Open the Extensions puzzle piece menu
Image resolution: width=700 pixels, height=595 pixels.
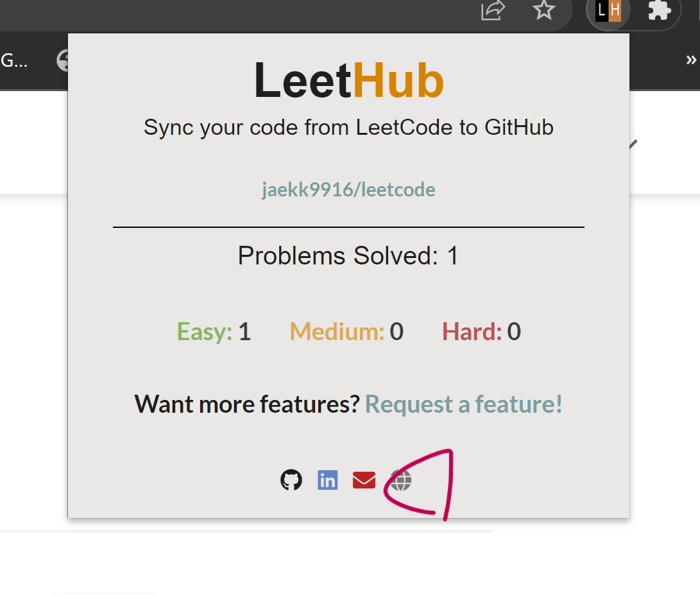coord(660,11)
